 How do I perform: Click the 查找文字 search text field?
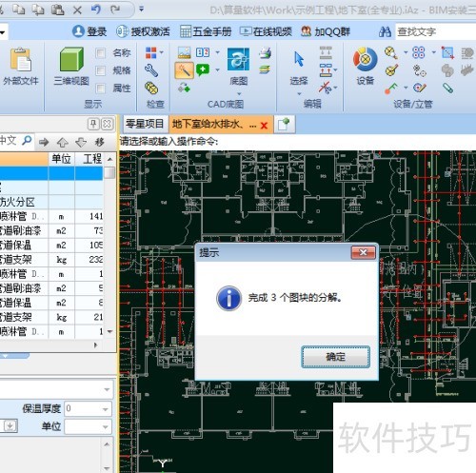(x=435, y=31)
